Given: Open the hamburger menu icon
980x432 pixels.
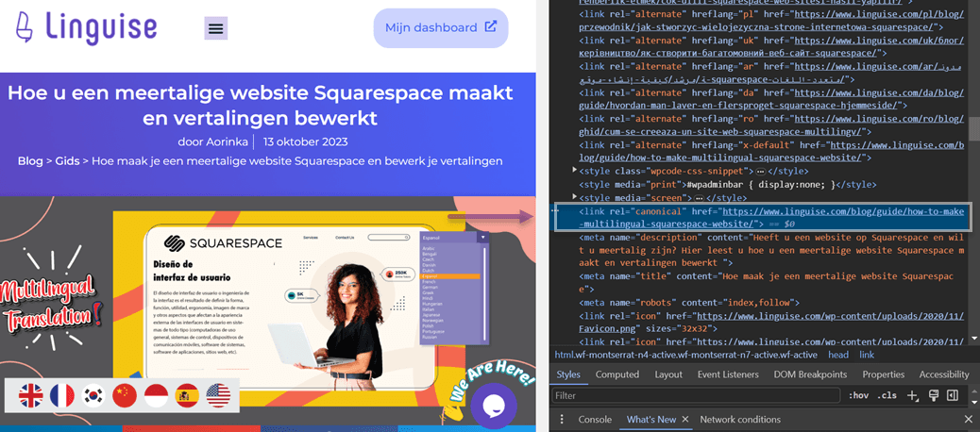Looking at the screenshot, I should click(x=215, y=28).
